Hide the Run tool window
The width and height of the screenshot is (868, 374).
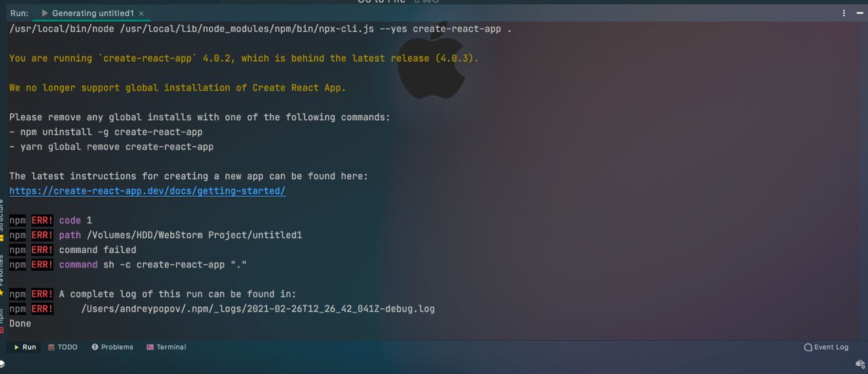860,13
